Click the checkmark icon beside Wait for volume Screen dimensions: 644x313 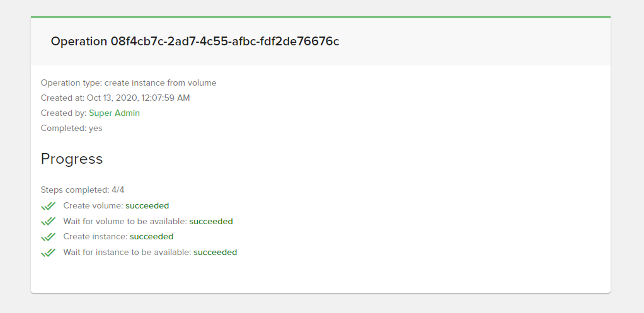coord(48,222)
